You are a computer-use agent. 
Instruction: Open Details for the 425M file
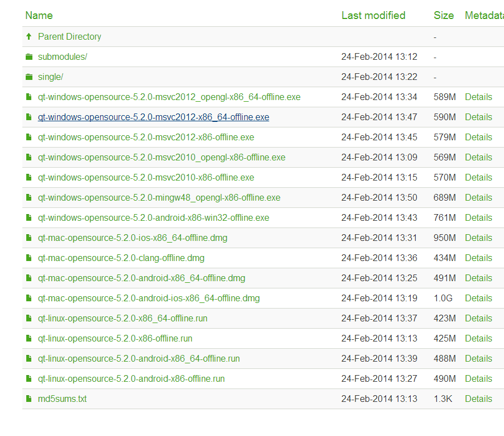pyautogui.click(x=478, y=339)
